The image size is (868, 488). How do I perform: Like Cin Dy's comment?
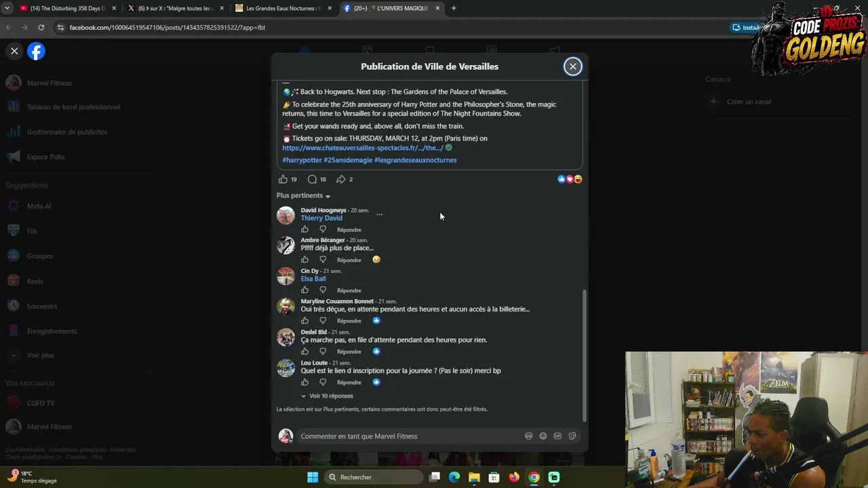tap(305, 291)
